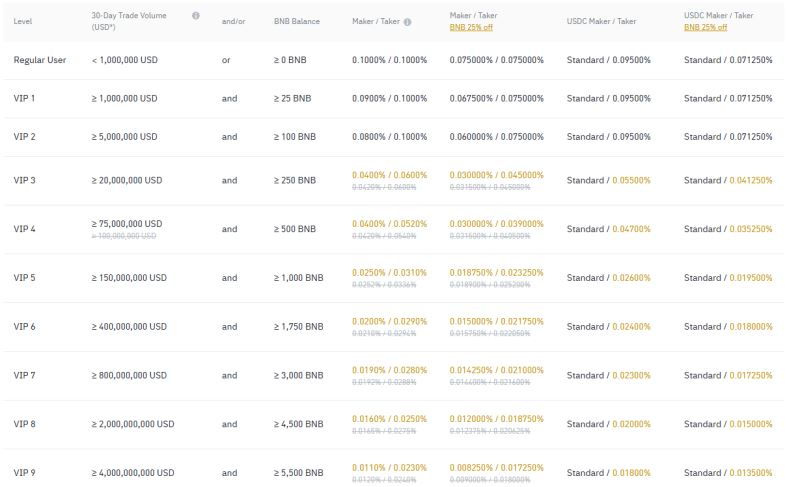This screenshot has width=800, height=487.
Task: Click the info icon next to Maker / Taker
Action: (x=407, y=21)
